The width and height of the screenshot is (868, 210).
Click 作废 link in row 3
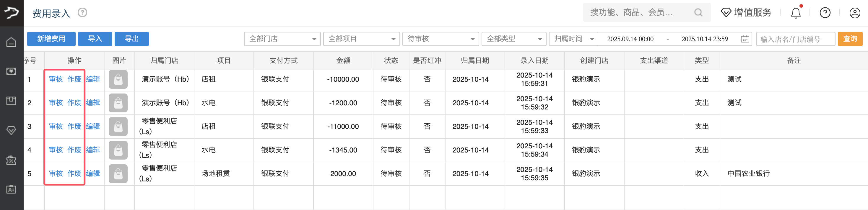74,127
